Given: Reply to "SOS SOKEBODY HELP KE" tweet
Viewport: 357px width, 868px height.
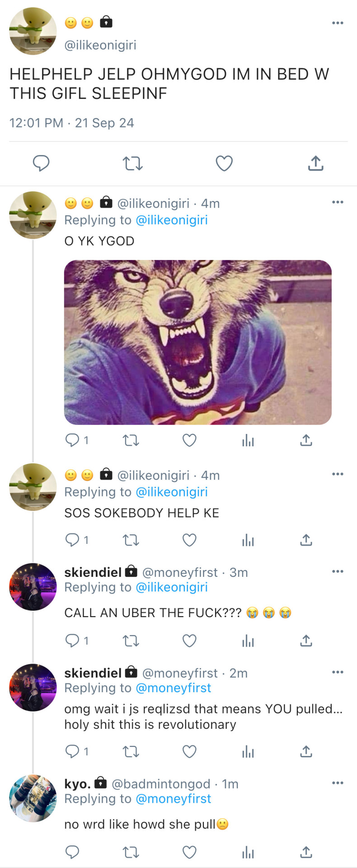Looking at the screenshot, I should pos(72,540).
